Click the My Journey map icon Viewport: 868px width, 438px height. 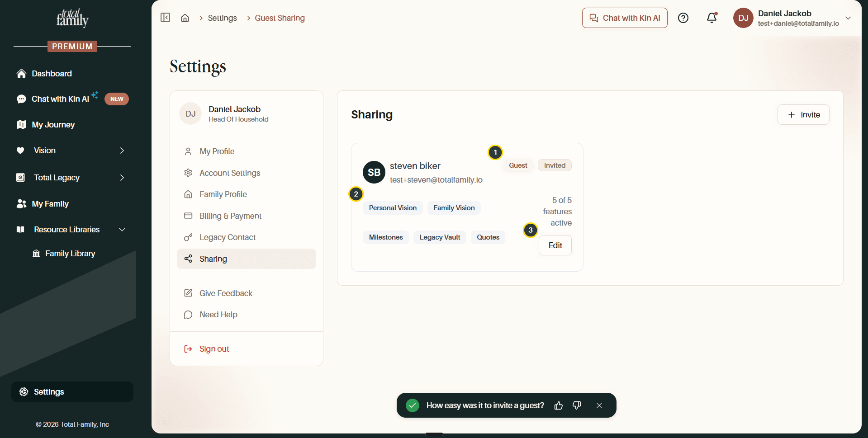(x=21, y=125)
